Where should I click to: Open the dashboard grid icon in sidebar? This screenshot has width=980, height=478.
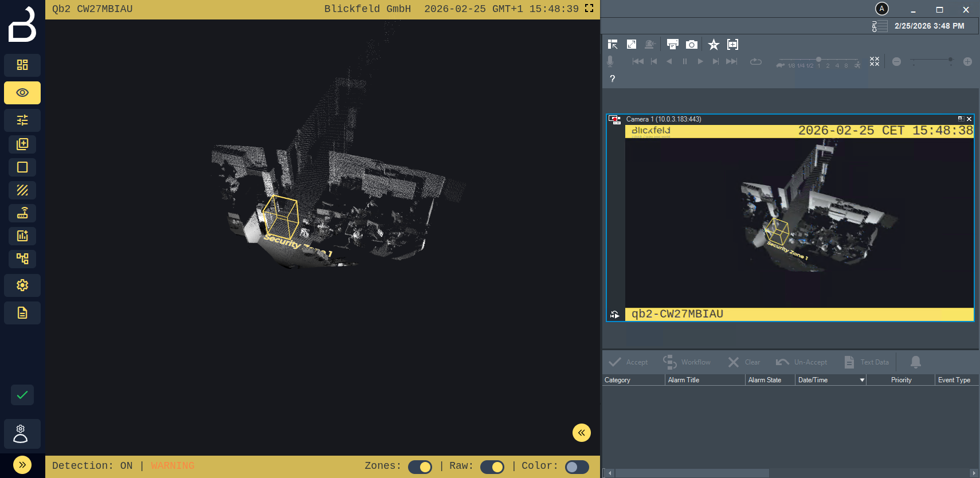(22, 65)
